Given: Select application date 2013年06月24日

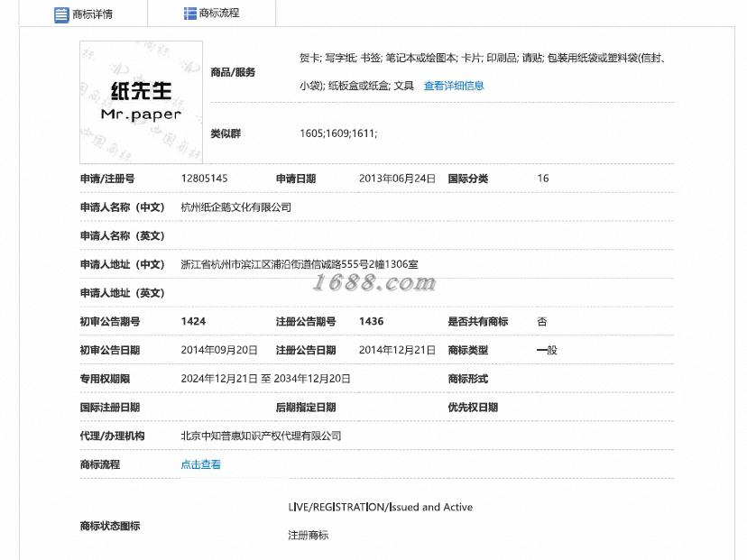Looking at the screenshot, I should pyautogui.click(x=397, y=178).
